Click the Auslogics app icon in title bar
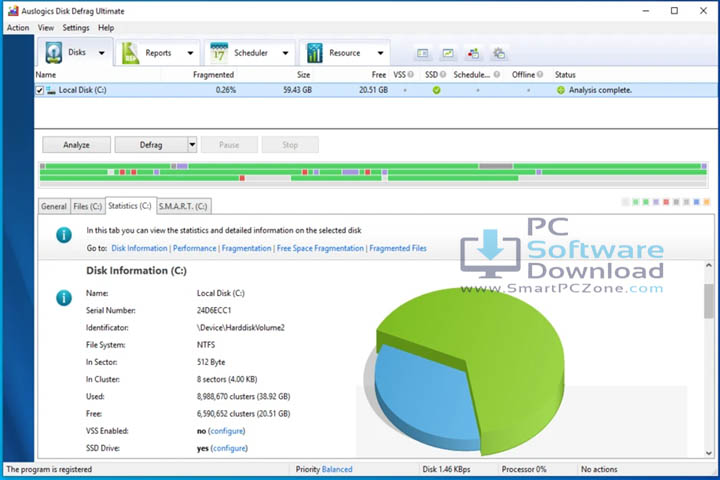 tap(13, 11)
